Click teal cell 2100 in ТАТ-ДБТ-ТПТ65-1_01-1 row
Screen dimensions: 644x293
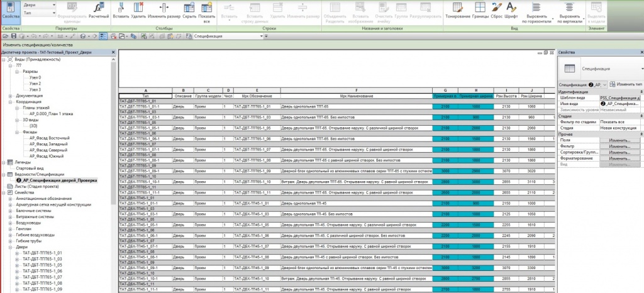pos(445,106)
